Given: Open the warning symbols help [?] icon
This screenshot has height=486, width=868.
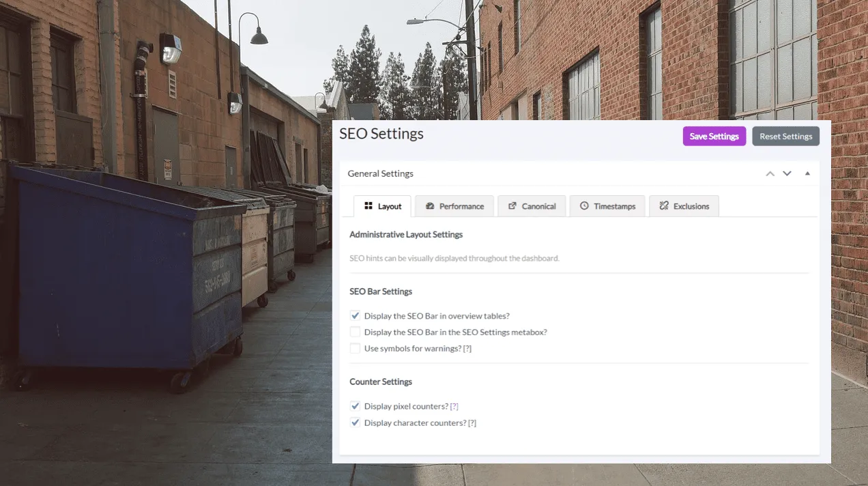Looking at the screenshot, I should pos(466,348).
